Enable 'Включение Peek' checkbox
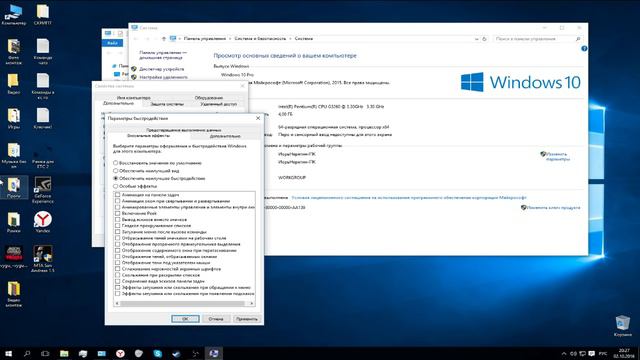Viewport: 640px width, 360px height. [x=118, y=213]
